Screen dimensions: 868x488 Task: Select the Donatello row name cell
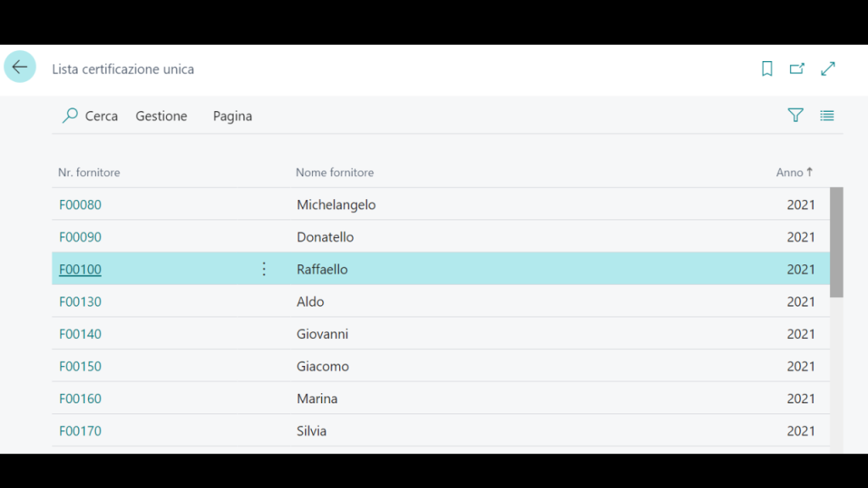pyautogui.click(x=325, y=236)
